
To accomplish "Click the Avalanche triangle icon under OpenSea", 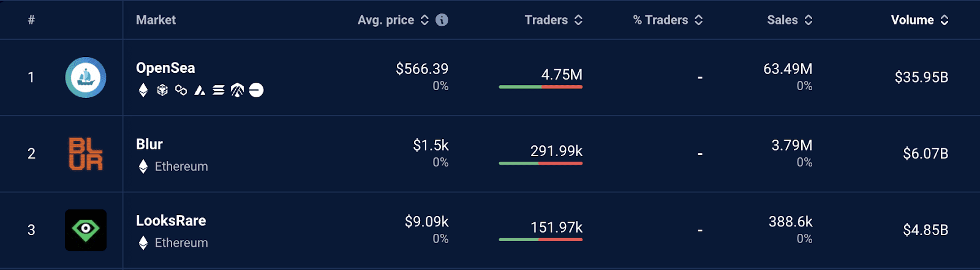I will 200,91.
